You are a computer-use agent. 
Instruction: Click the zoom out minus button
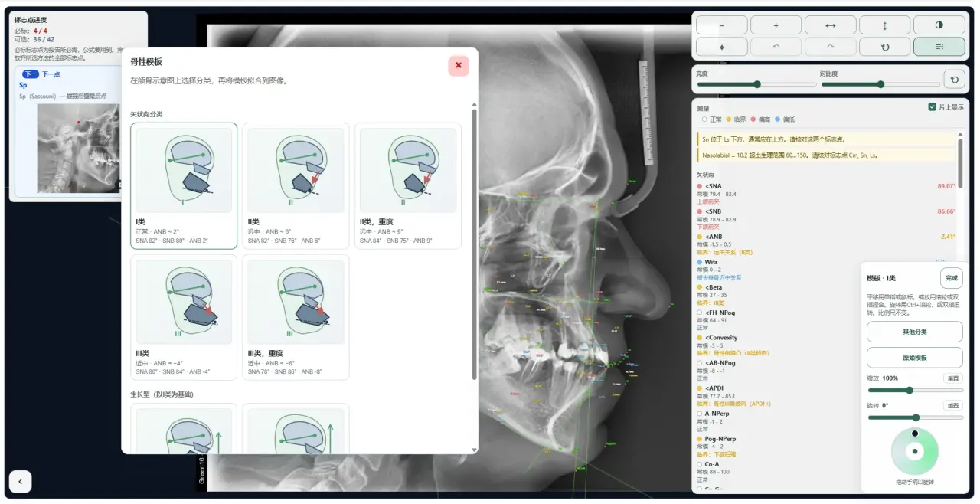722,25
